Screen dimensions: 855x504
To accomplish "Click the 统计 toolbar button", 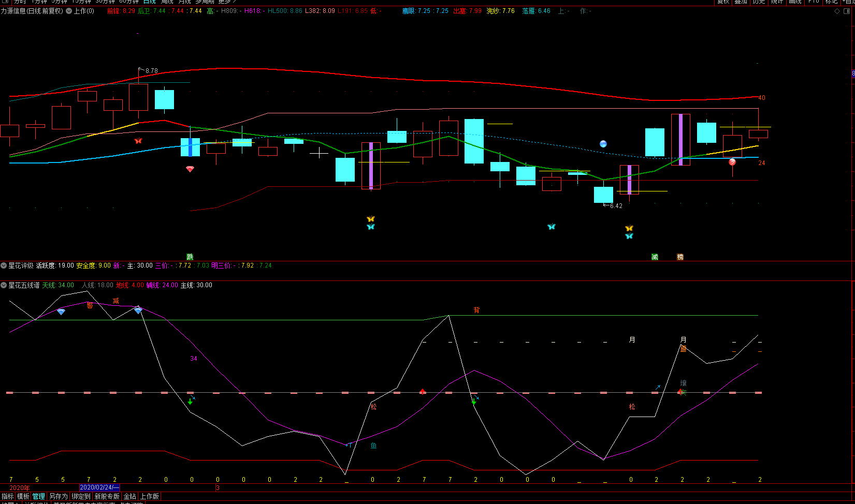I will click(x=777, y=2).
